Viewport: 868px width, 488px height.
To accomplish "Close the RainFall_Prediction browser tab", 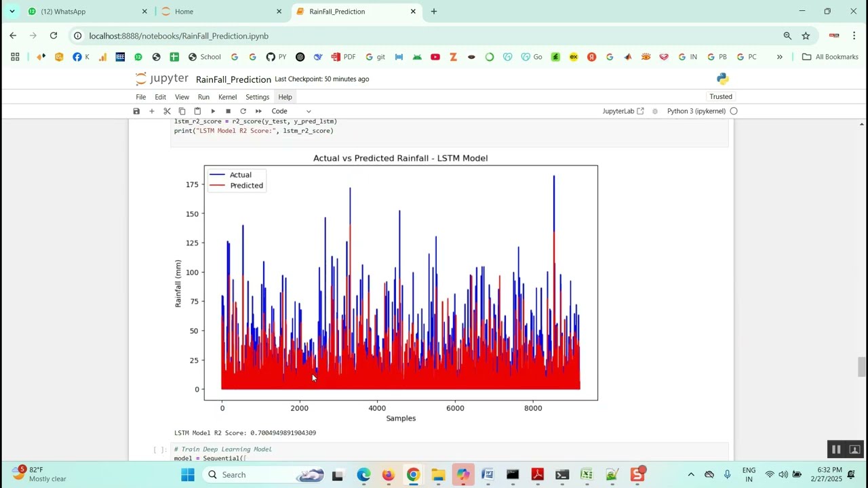I will click(413, 12).
